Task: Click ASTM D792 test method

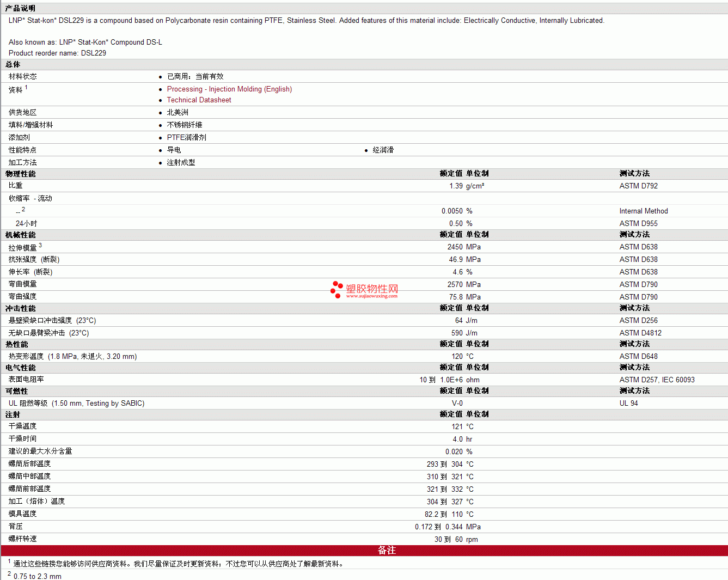Action: (638, 186)
